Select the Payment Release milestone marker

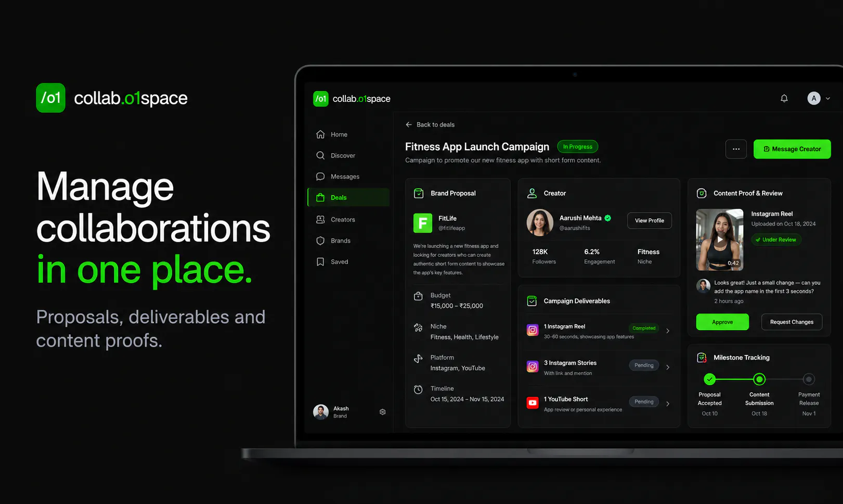click(809, 379)
